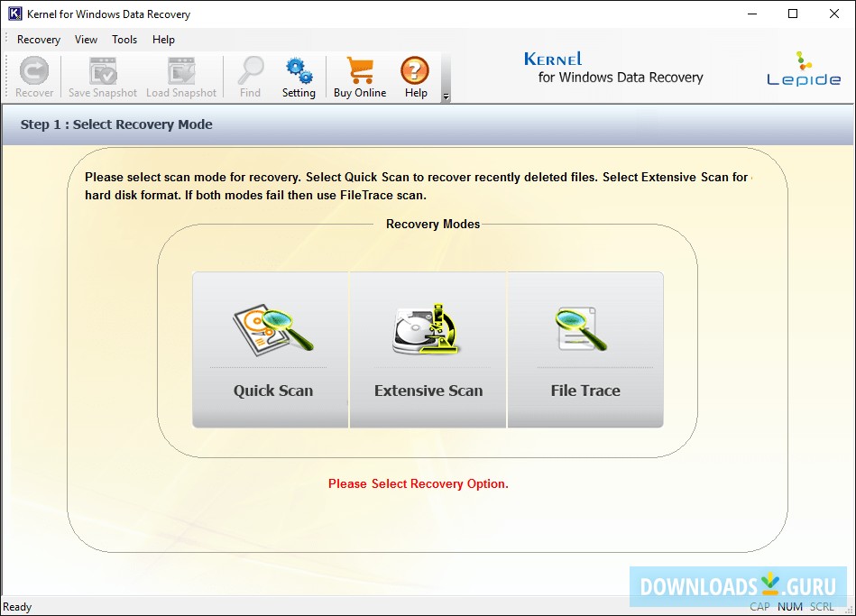Click the CAP indicator in the status bar
856x616 pixels.
pos(759,607)
